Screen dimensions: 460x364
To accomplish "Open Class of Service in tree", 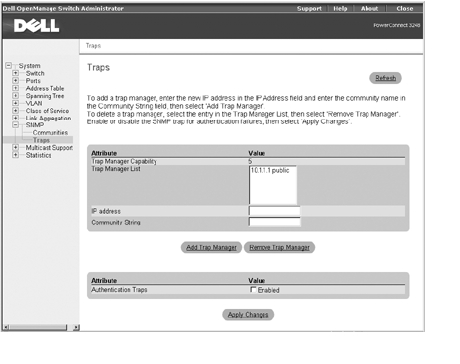I will [47, 111].
